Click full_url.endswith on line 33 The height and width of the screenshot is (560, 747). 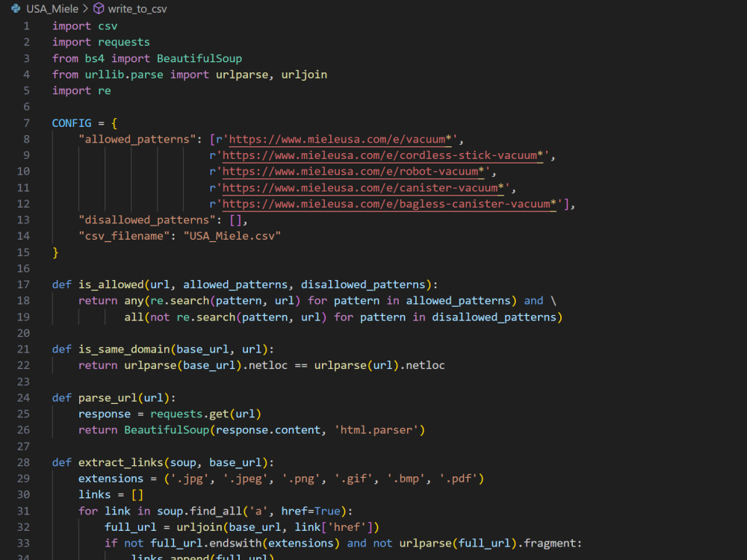tap(206, 544)
